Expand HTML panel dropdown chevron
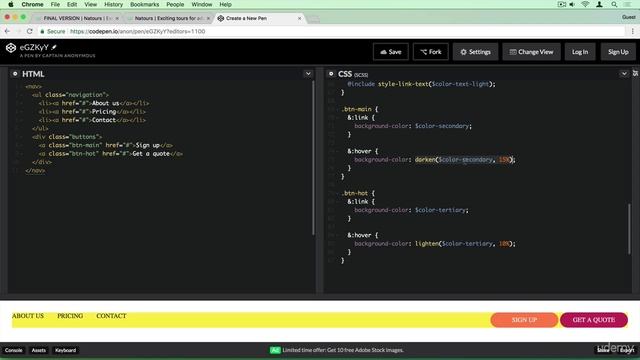Image resolution: width=640 pixels, height=360 pixels. 308,74
